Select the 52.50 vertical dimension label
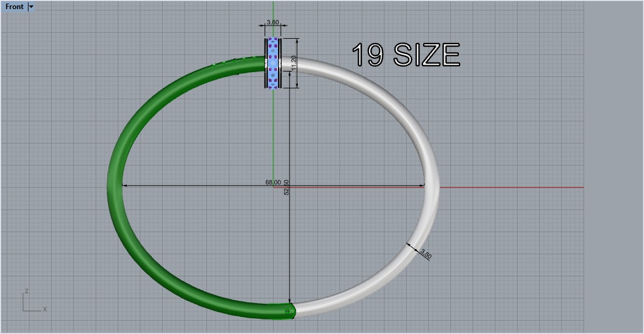Viewport: 644px width, 334px height. pyautogui.click(x=286, y=187)
